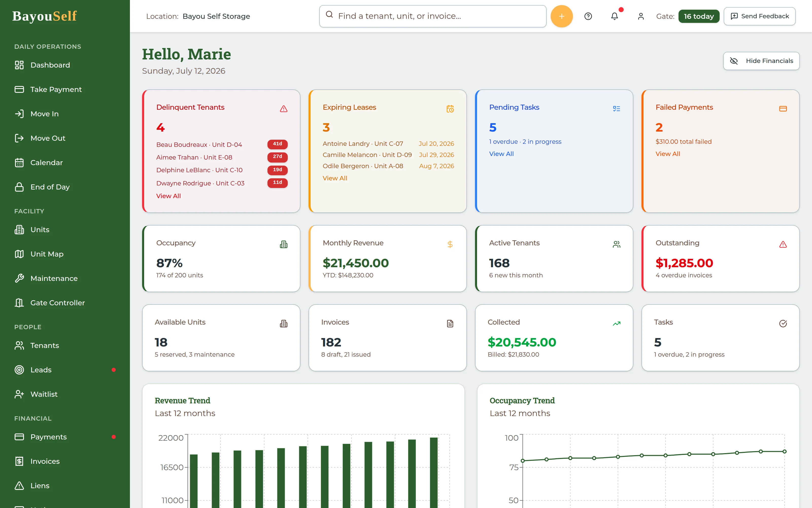The height and width of the screenshot is (508, 812).
Task: Click View All under Failed Payments
Action: (668, 153)
